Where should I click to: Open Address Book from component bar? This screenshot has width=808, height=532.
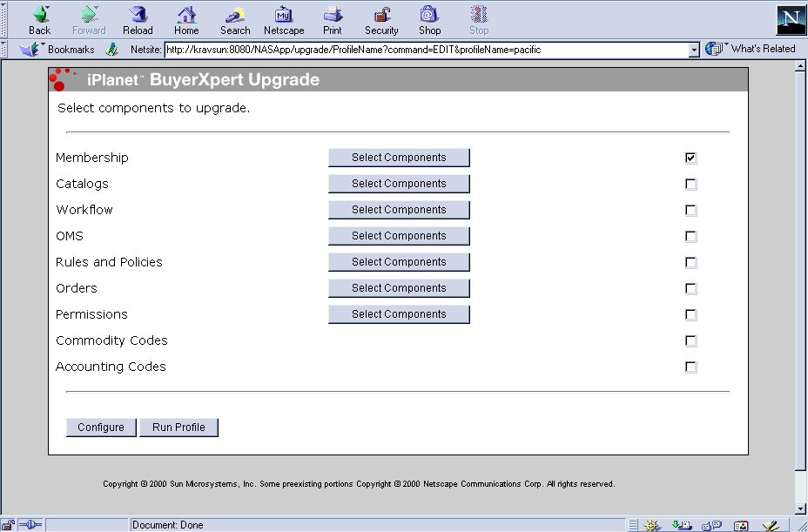coord(740,526)
